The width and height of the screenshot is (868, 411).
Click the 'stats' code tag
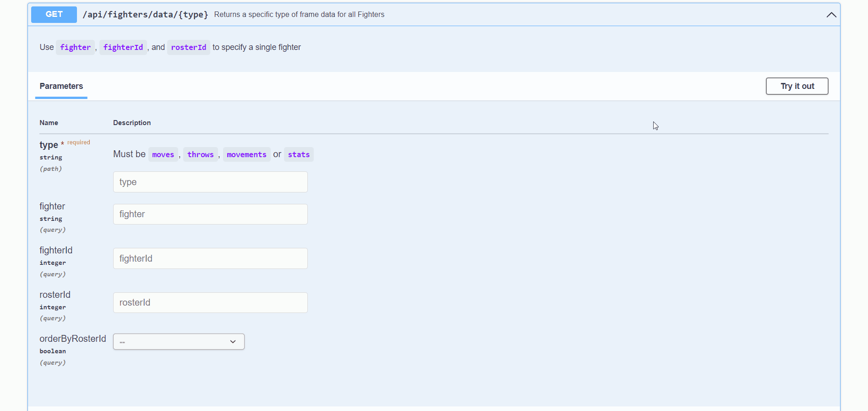299,154
